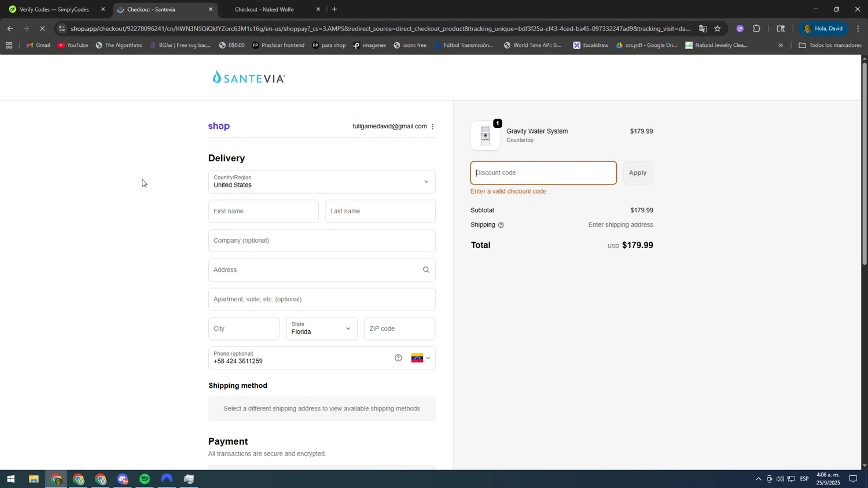868x488 pixels.
Task: Show hidden system tray icons
Action: click(x=758, y=479)
